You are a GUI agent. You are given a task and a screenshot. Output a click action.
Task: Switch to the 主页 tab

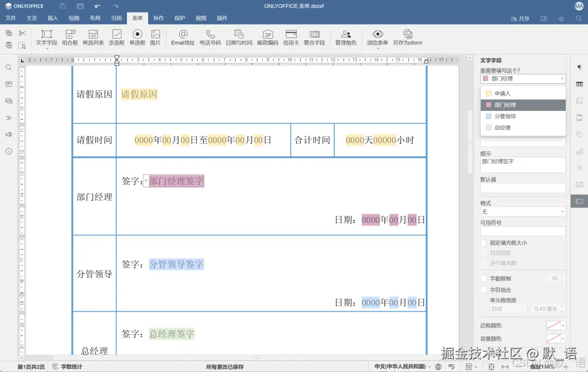point(32,18)
